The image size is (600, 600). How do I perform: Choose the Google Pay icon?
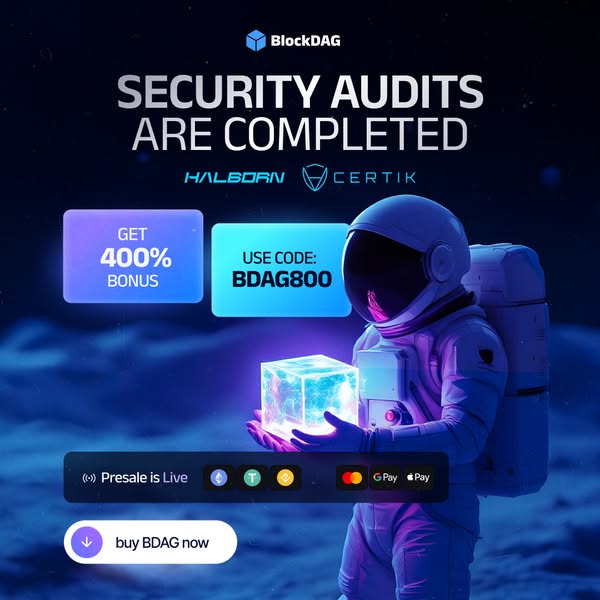385,478
